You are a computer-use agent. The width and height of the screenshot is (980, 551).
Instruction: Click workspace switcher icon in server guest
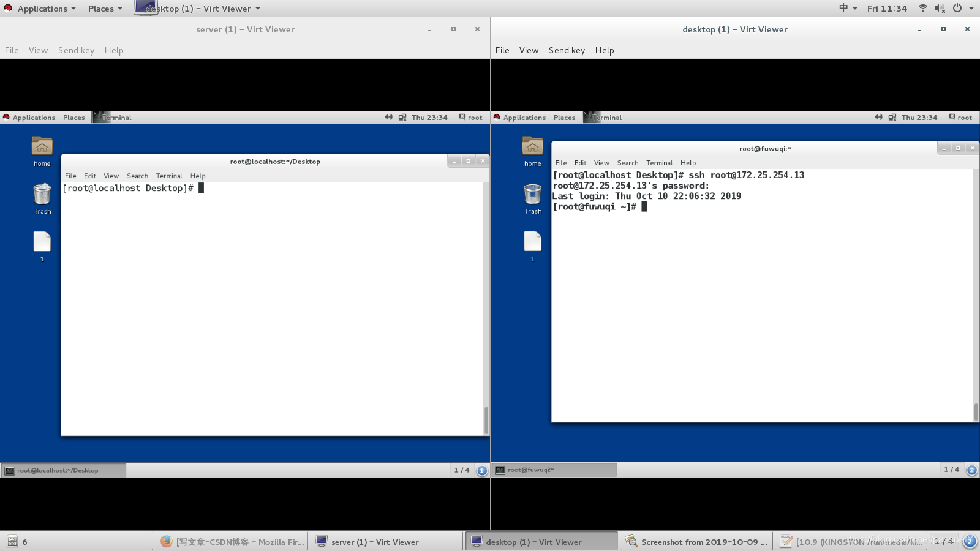[x=482, y=470]
